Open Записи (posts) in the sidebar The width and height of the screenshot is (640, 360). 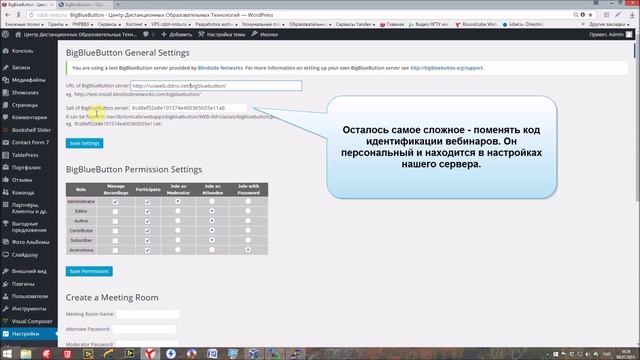[21, 67]
